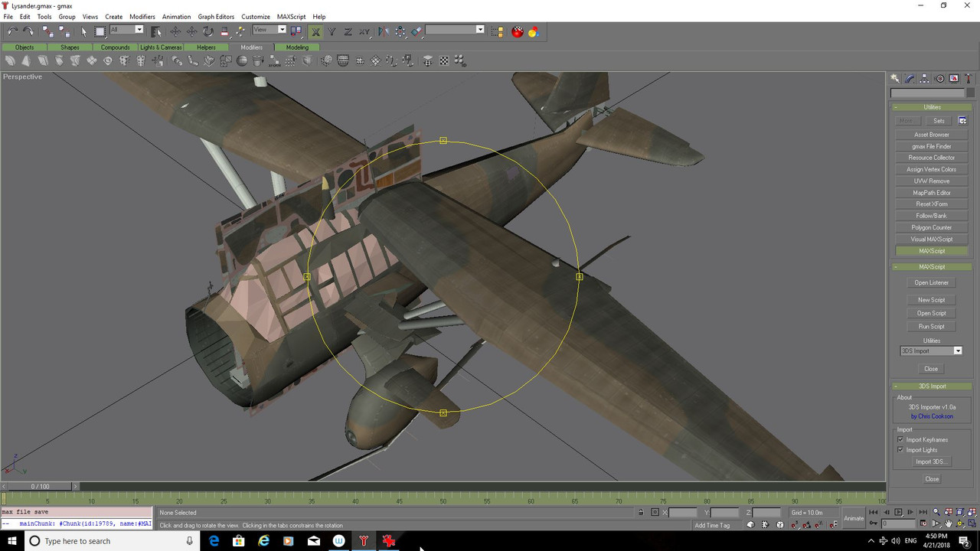Open the Modify command panel tab
980x551 pixels.
pyautogui.click(x=910, y=78)
